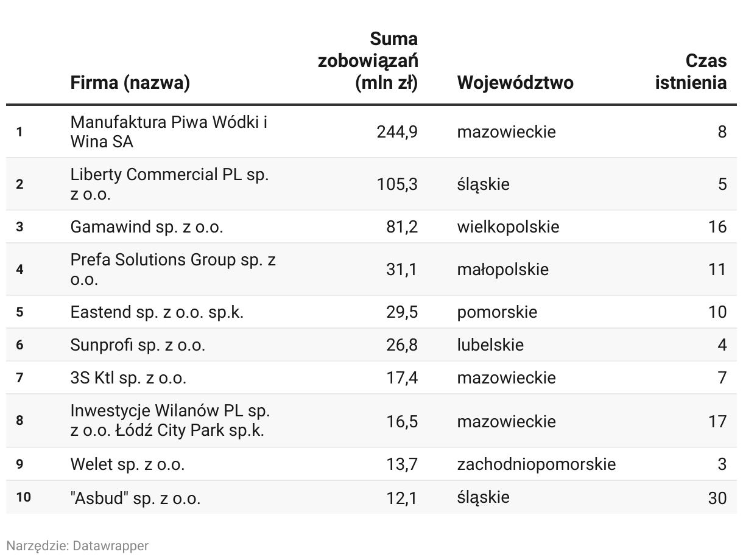The height and width of the screenshot is (560, 743).
Task: Select the Manufaktura Piwa Wódki i Wina SA row
Action: (x=371, y=131)
